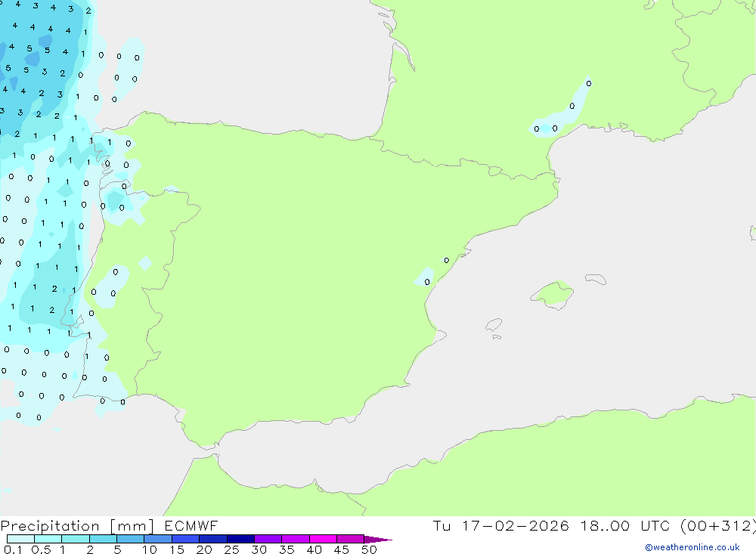
Task: Click the 0.1–0.5 mm legend swatch
Action: tap(20, 539)
